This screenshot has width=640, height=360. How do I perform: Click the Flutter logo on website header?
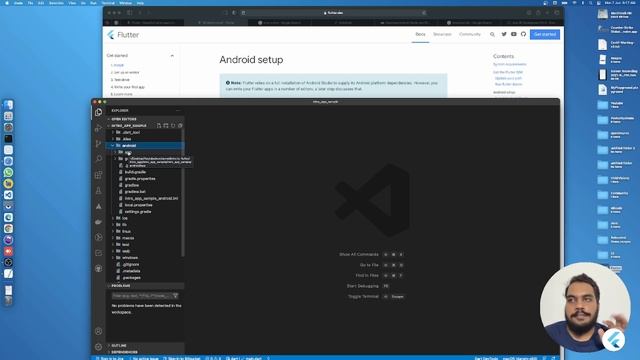(x=123, y=35)
